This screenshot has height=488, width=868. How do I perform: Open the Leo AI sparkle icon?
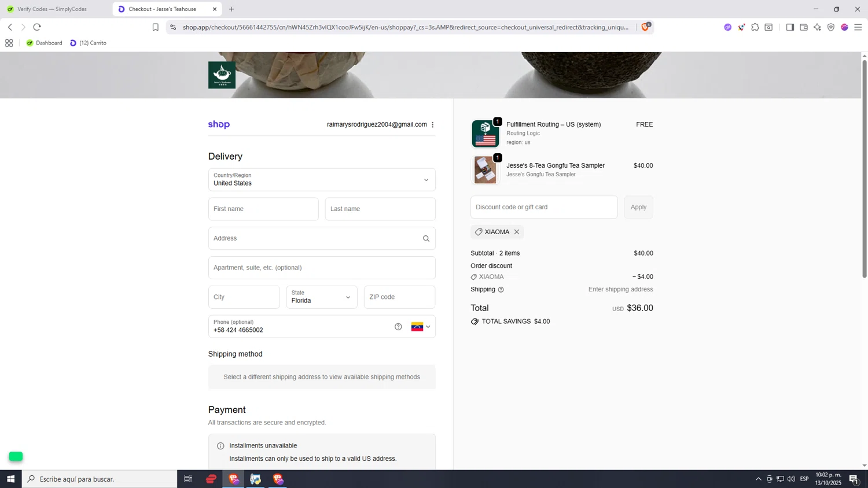[x=817, y=27]
